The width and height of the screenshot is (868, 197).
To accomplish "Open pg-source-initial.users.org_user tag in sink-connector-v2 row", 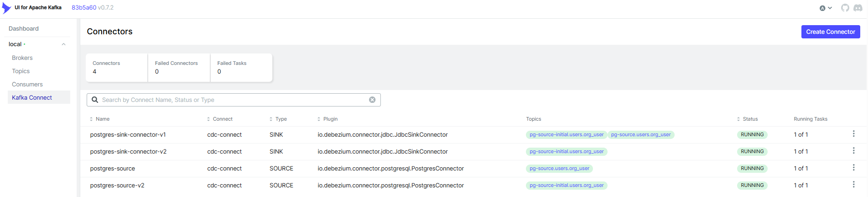I will (567, 152).
